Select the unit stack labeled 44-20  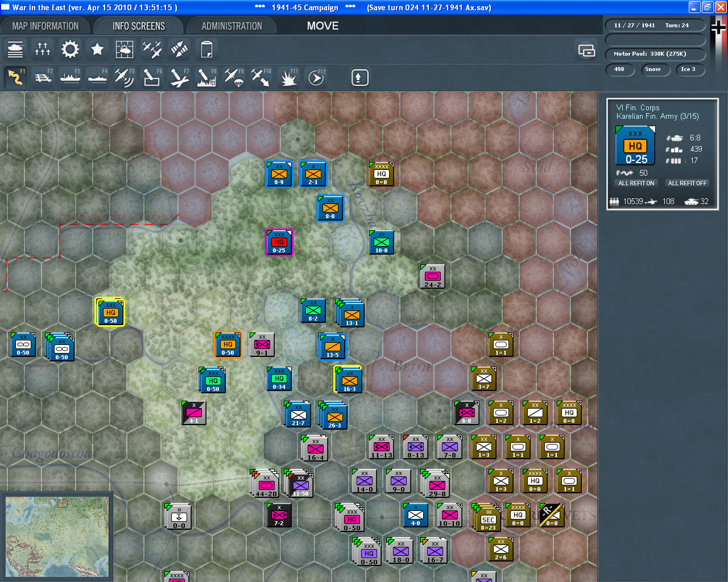266,484
